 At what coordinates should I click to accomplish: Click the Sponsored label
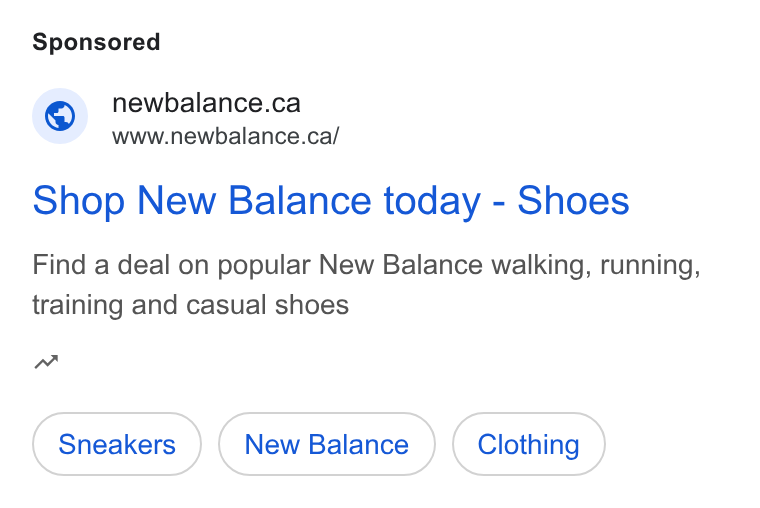tap(96, 42)
